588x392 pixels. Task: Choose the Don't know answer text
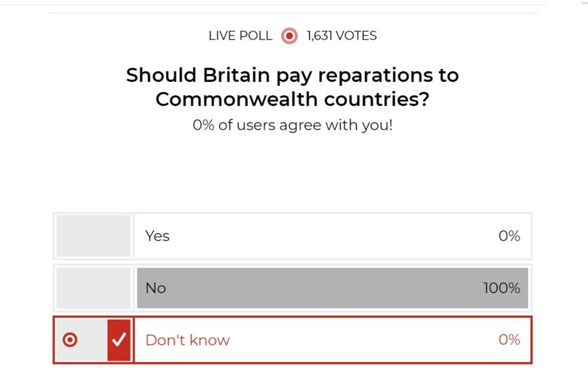[x=187, y=340]
